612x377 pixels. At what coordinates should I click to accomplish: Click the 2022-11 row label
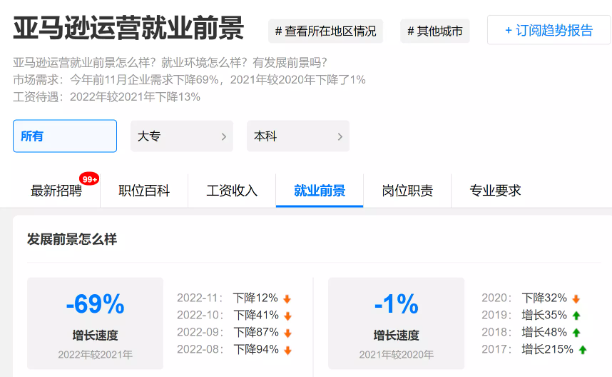[200, 298]
